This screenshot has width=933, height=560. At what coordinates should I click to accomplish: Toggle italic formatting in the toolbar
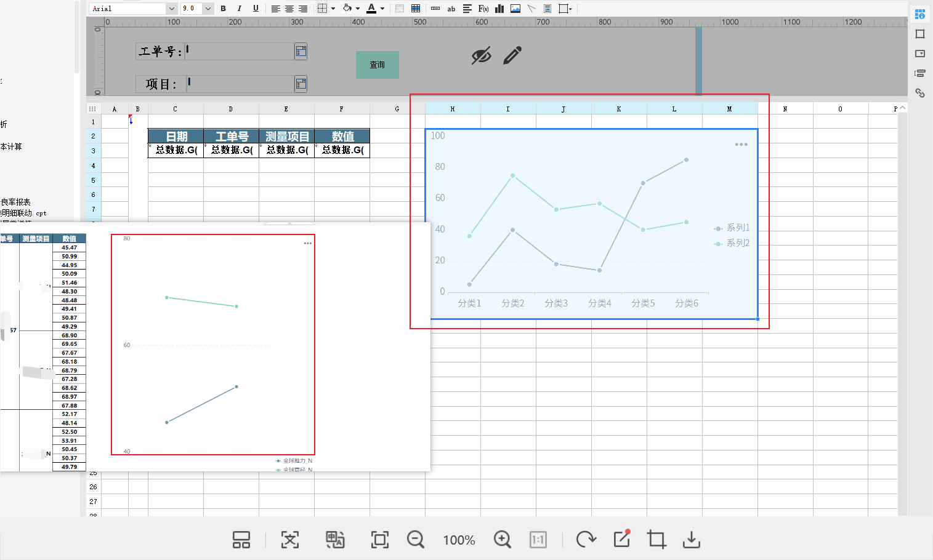[239, 9]
